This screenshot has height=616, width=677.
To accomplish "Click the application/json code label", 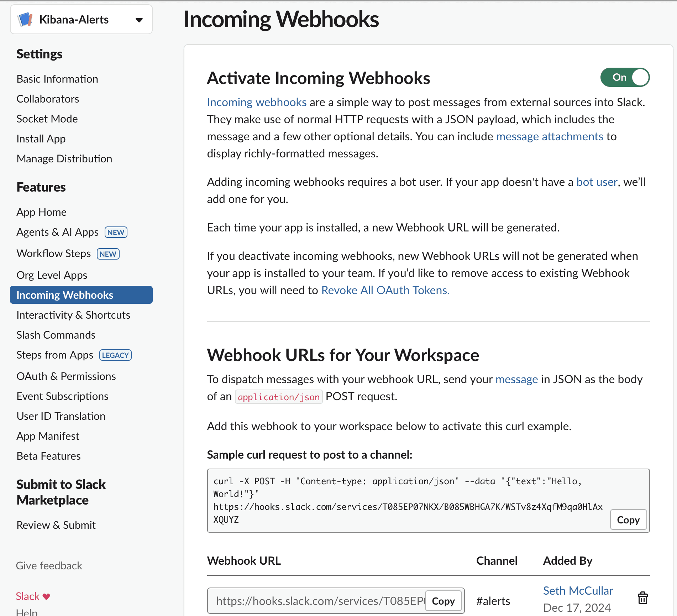I will tap(279, 397).
